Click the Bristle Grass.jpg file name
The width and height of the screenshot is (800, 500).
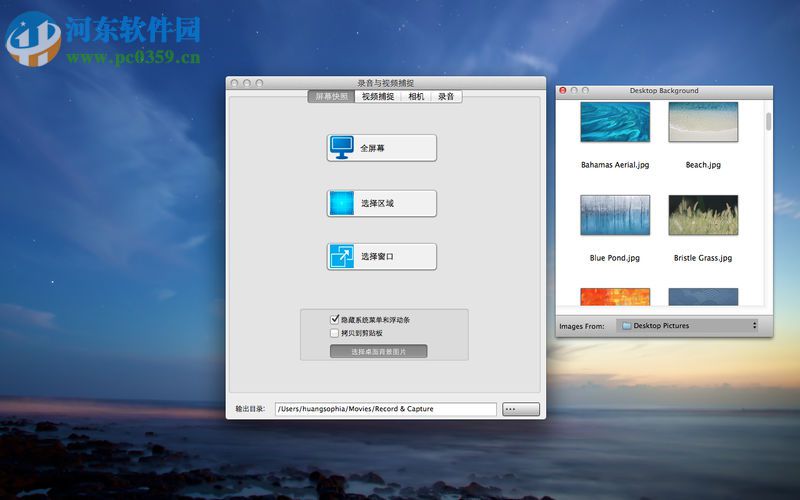click(703, 258)
